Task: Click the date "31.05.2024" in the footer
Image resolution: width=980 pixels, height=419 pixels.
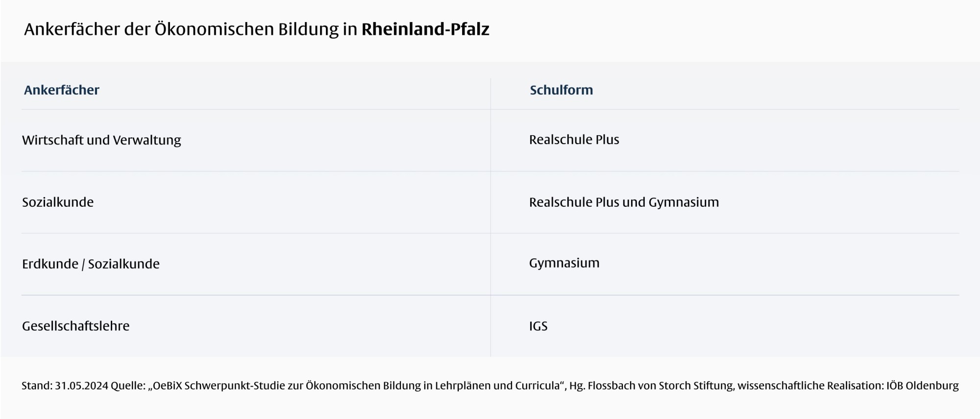Action: click(x=81, y=386)
